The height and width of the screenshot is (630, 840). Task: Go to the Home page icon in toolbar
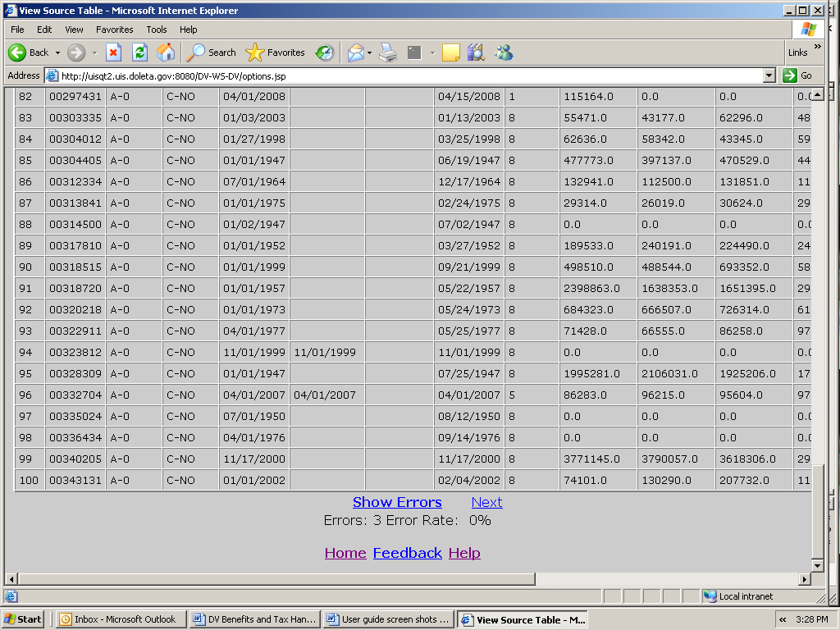[x=166, y=52]
